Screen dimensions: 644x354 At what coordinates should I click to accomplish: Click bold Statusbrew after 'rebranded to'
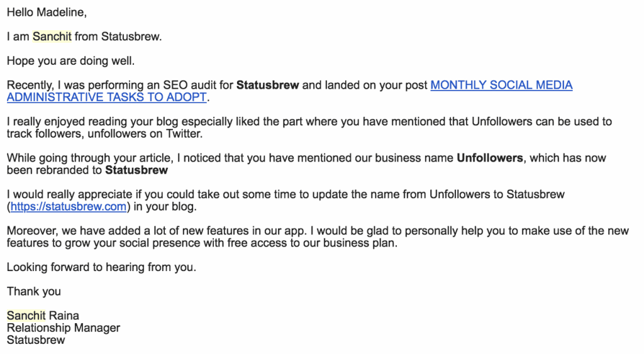(136, 170)
